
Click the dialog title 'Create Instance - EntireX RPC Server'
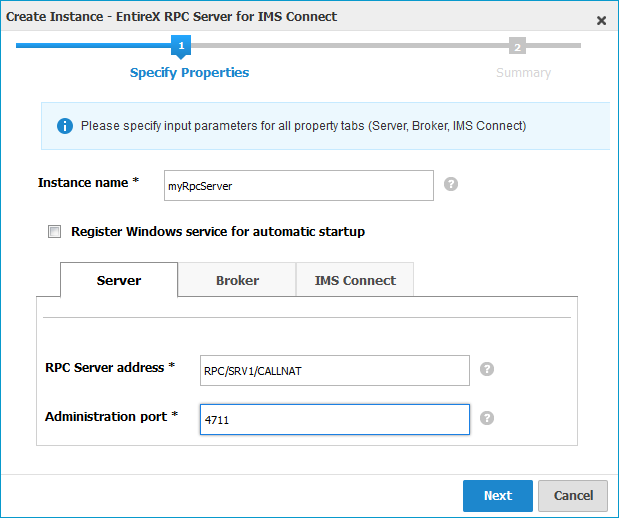click(171, 17)
